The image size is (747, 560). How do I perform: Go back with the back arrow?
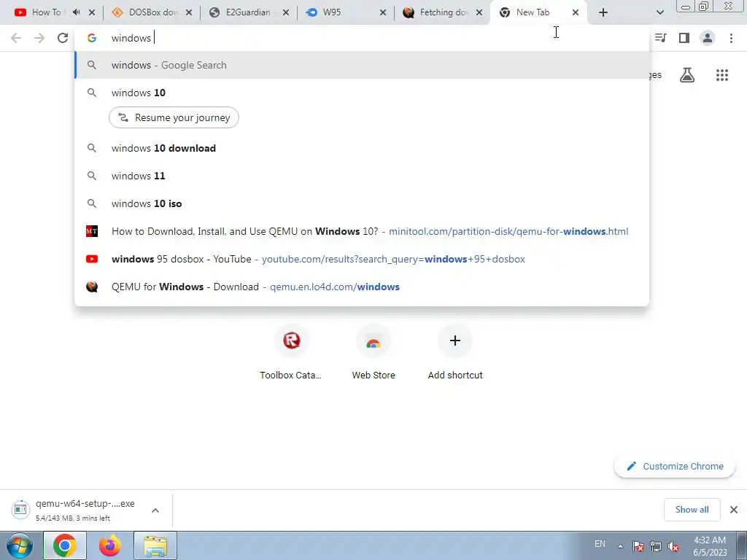[16, 38]
